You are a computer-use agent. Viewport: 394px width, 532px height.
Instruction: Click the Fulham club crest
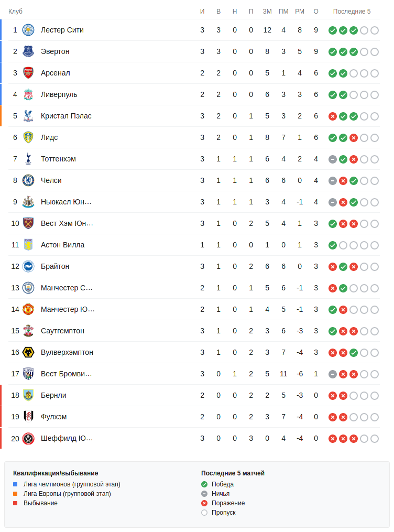click(x=28, y=417)
